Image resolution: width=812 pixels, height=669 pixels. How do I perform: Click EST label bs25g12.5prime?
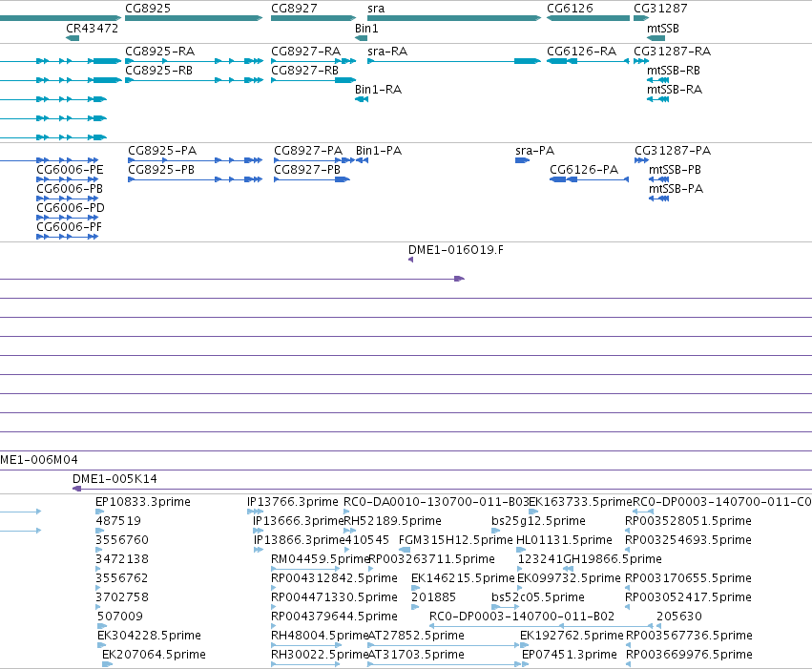tap(538, 521)
